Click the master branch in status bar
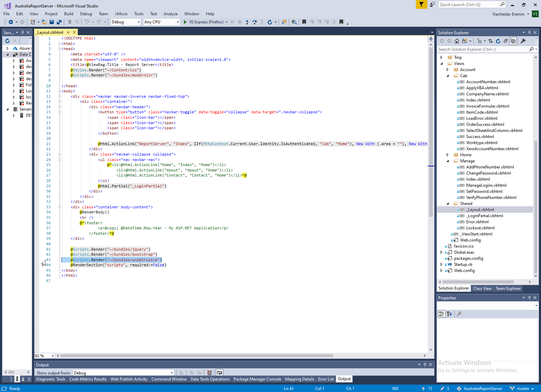 (x=523, y=389)
